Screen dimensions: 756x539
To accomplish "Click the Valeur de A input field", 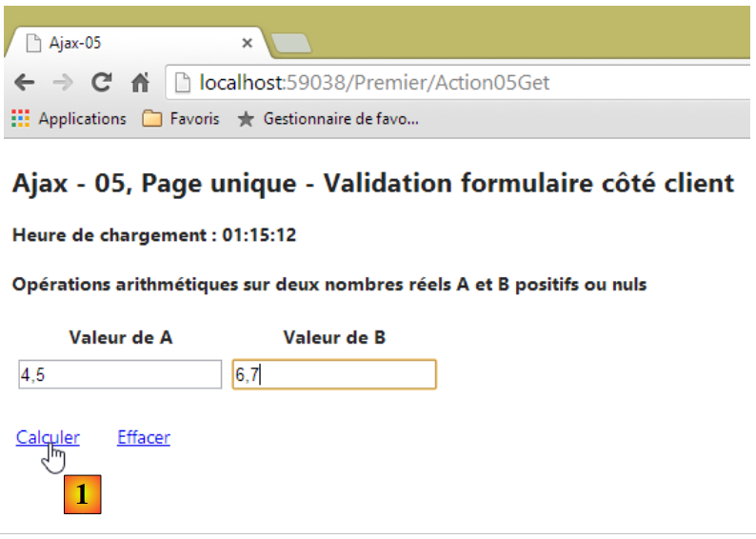I will 120,375.
